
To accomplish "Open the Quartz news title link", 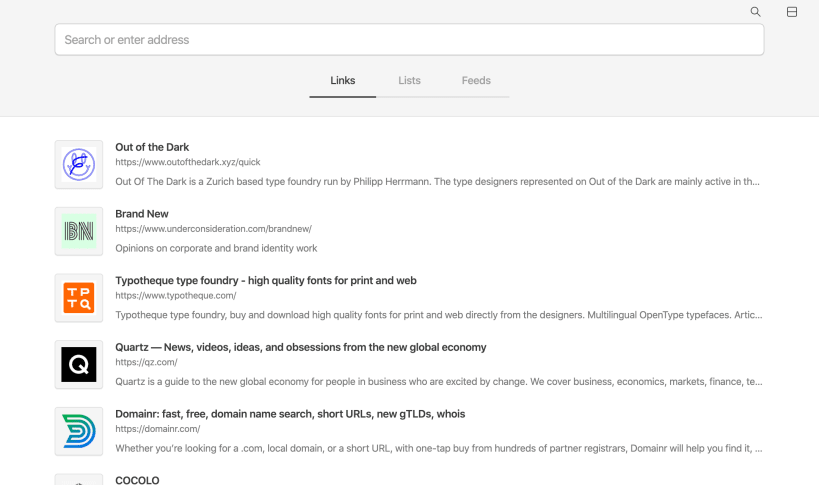I will tap(300, 347).
